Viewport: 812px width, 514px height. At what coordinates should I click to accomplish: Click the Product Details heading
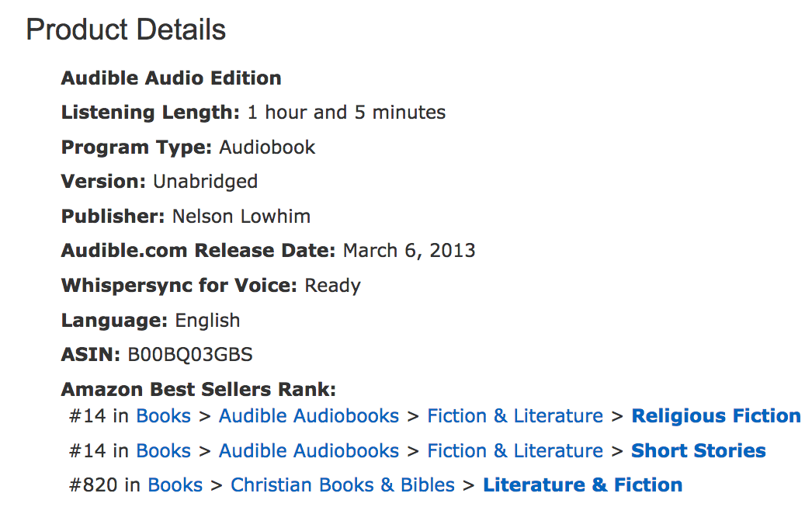tap(126, 30)
